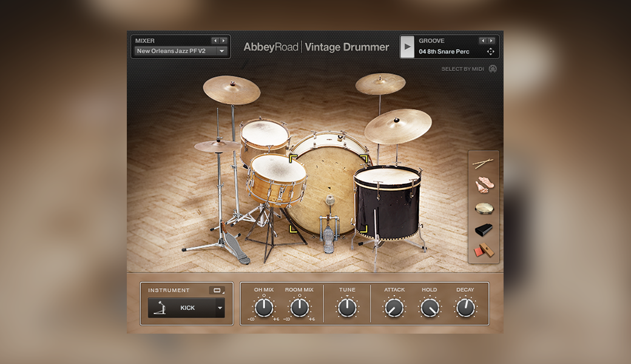The height and width of the screenshot is (364, 631).
Task: Play the groove preview
Action: tap(407, 47)
